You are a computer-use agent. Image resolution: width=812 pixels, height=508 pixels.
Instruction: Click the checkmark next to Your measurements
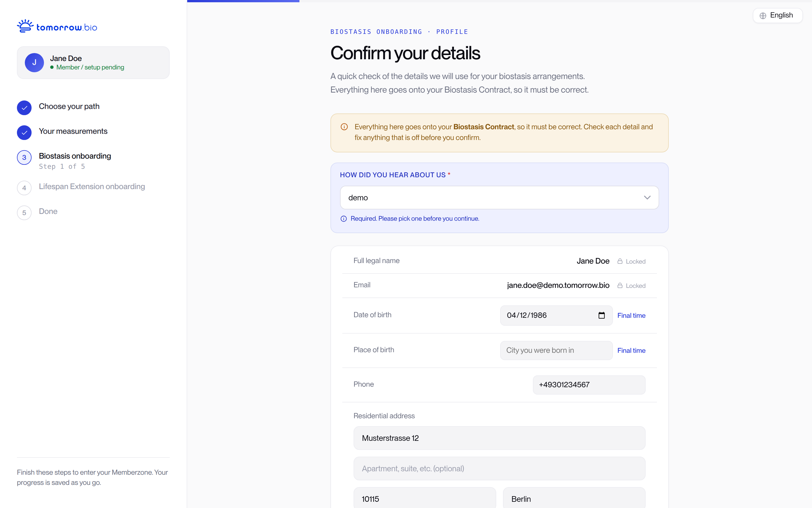point(24,133)
